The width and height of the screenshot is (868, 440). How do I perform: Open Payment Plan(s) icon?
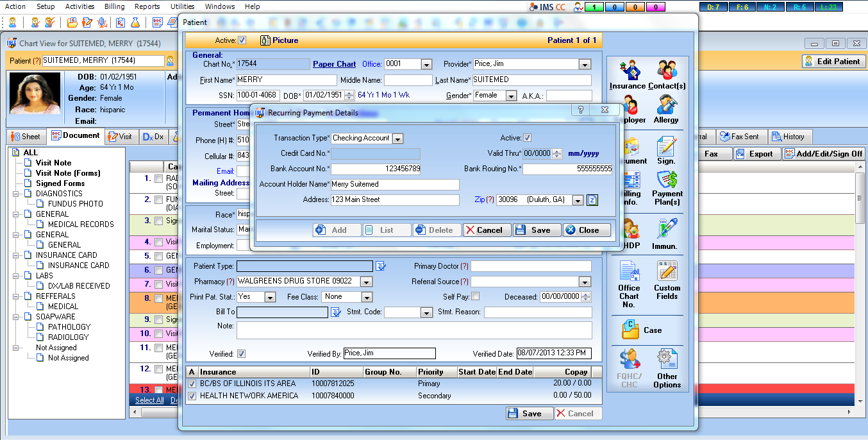click(x=667, y=188)
